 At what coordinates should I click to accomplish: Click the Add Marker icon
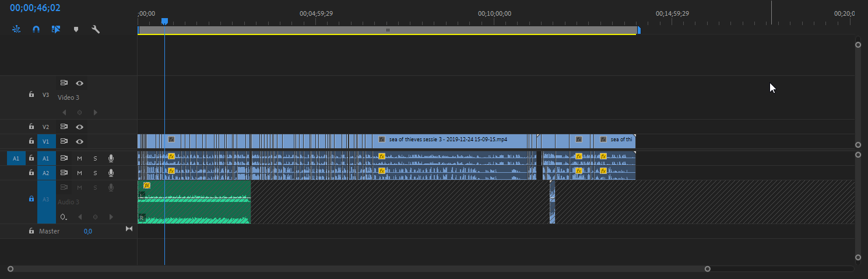pos(76,29)
